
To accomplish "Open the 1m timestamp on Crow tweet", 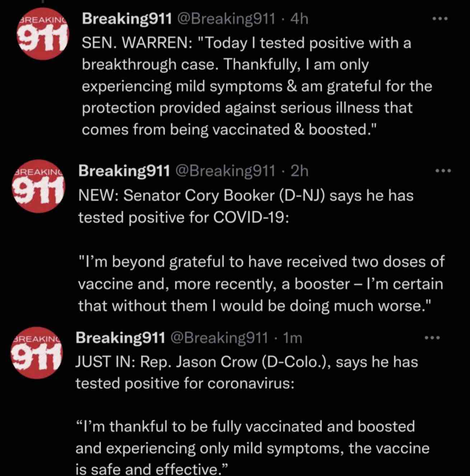I will click(x=292, y=338).
